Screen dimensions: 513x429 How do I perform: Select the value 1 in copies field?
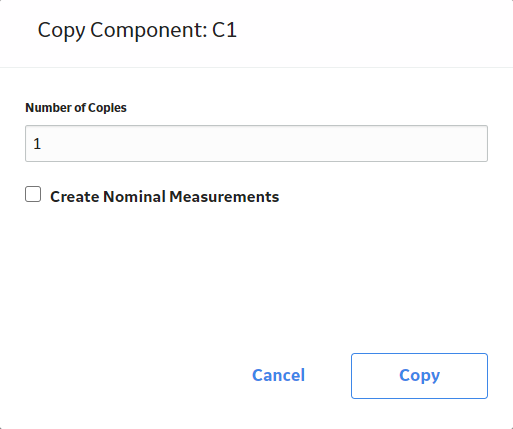(37, 144)
